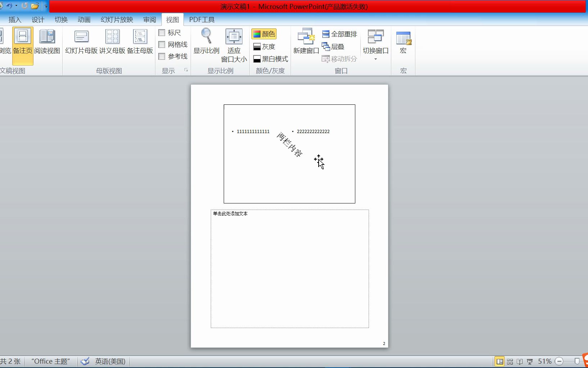Click the zoom slider handle

pyautogui.click(x=577, y=362)
